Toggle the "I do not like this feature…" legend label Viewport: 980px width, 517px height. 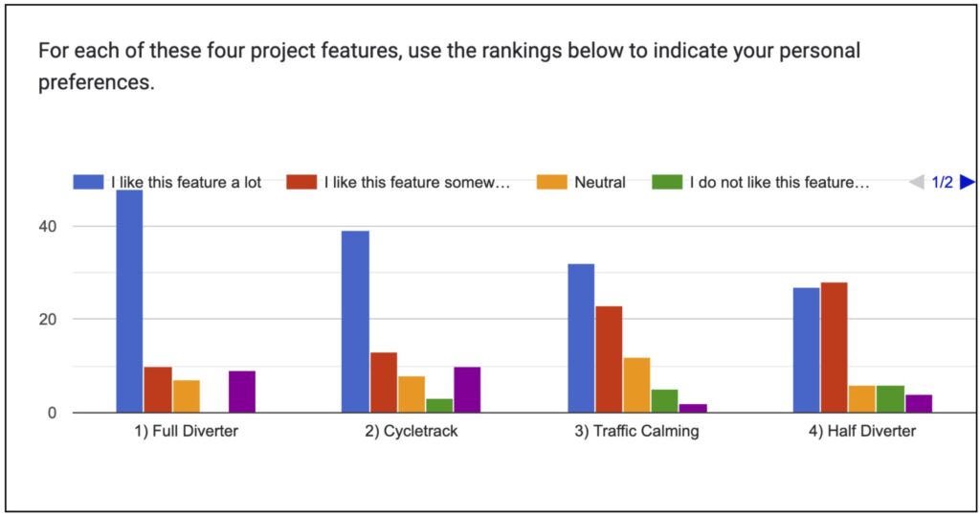pyautogui.click(x=779, y=182)
